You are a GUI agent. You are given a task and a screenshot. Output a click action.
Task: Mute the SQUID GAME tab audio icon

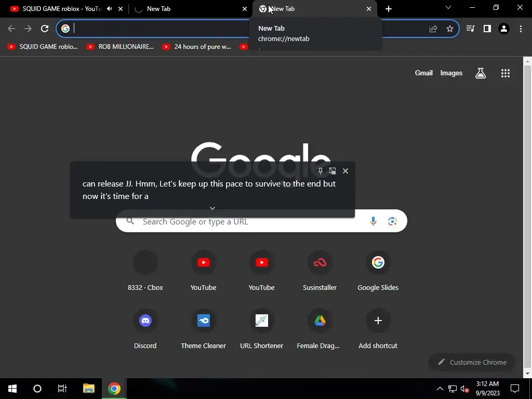(109, 9)
